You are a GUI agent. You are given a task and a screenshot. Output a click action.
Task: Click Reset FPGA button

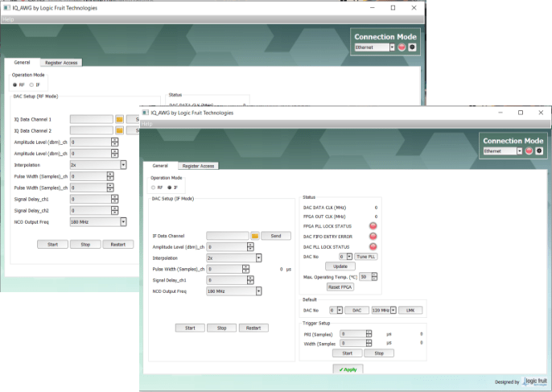point(340,287)
